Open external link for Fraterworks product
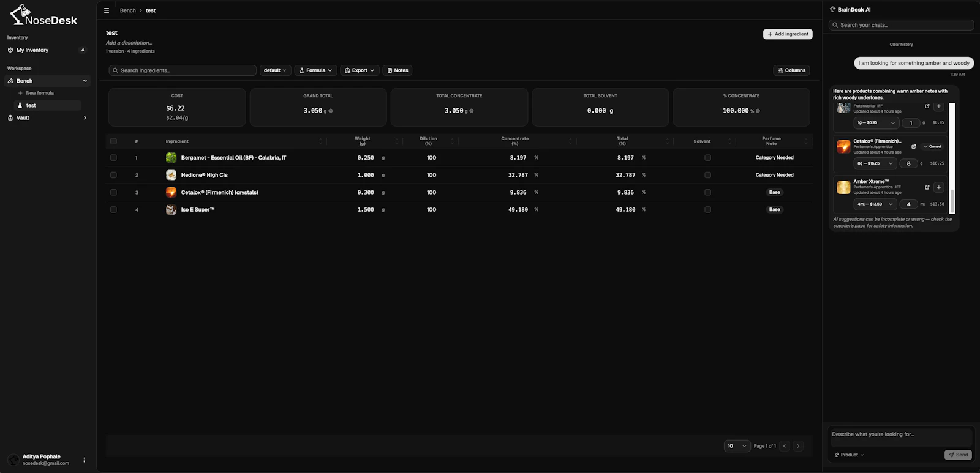The image size is (980, 473). pyautogui.click(x=927, y=106)
